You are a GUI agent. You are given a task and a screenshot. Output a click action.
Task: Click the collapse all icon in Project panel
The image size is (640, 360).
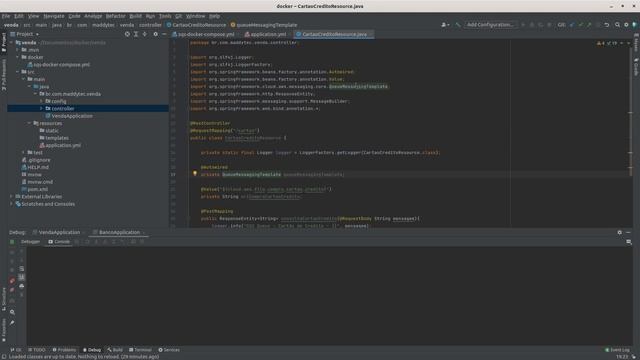pyautogui.click(x=144, y=34)
